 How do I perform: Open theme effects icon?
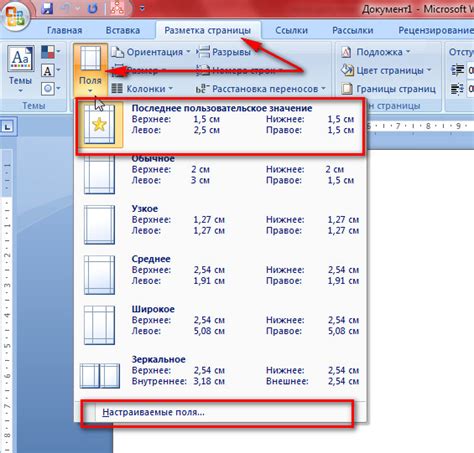[x=51, y=89]
